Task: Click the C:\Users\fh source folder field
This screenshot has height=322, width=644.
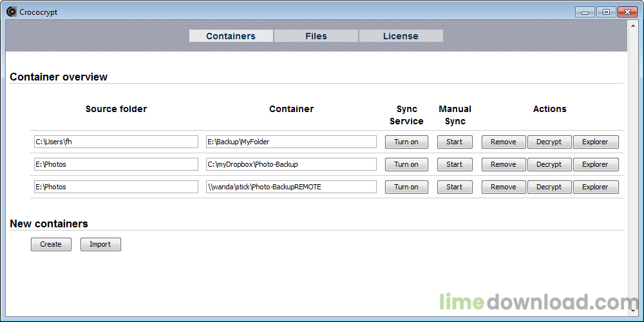Action: click(116, 142)
